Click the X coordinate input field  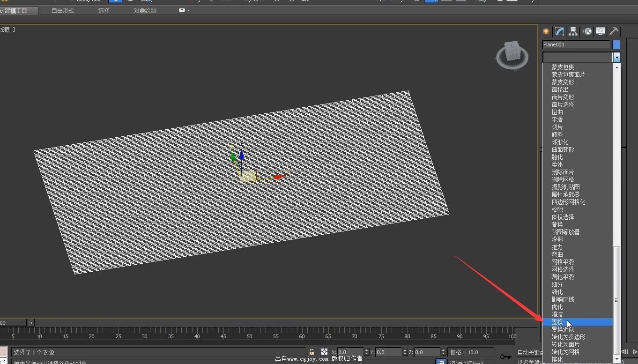click(x=349, y=352)
